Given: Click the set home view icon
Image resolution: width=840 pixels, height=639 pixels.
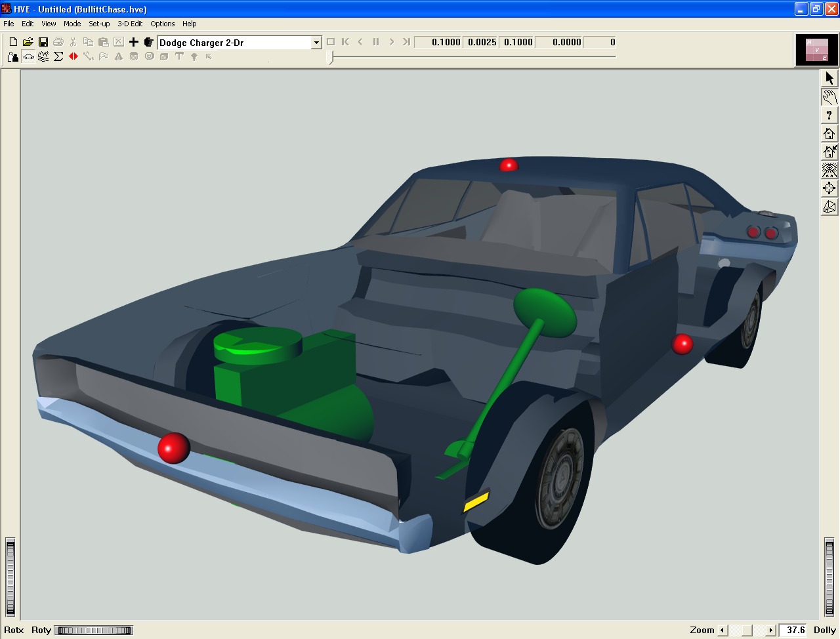Looking at the screenshot, I should pyautogui.click(x=829, y=152).
